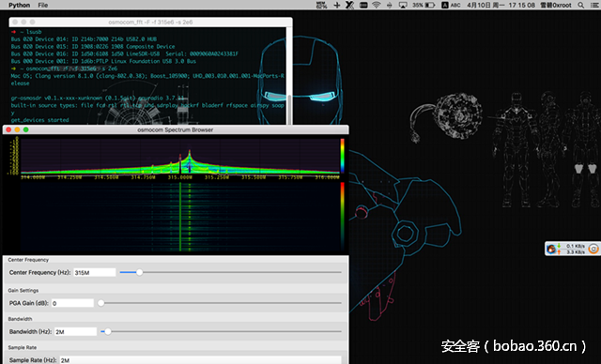Click the battery status icon
This screenshot has height=364, width=601.
click(x=430, y=5)
